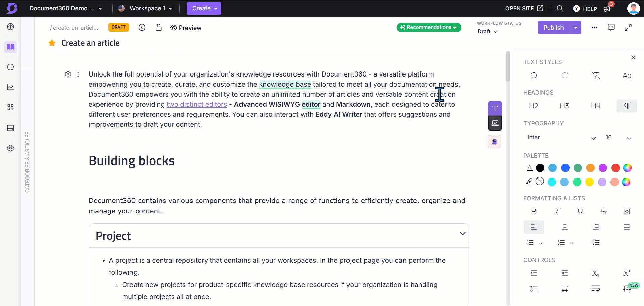The image size is (644, 306).
Task: Open the more options ellipsis menu
Action: 595,28
